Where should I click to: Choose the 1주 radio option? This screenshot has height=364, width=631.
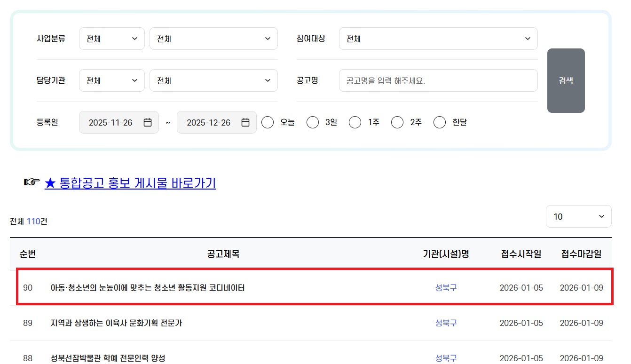355,123
